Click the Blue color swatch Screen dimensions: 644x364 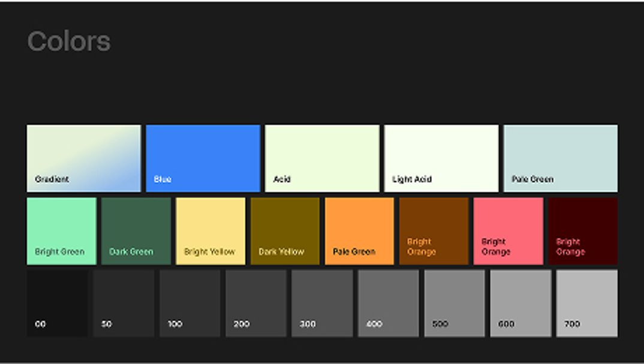pos(203,158)
